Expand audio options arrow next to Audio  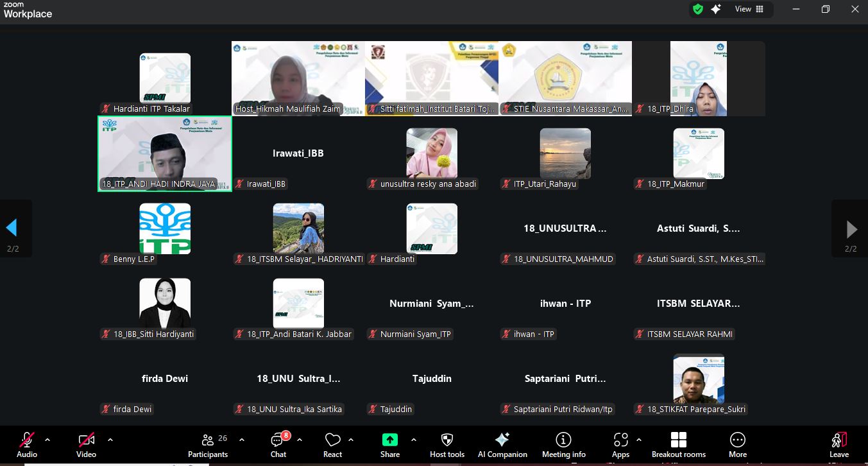pos(47,440)
